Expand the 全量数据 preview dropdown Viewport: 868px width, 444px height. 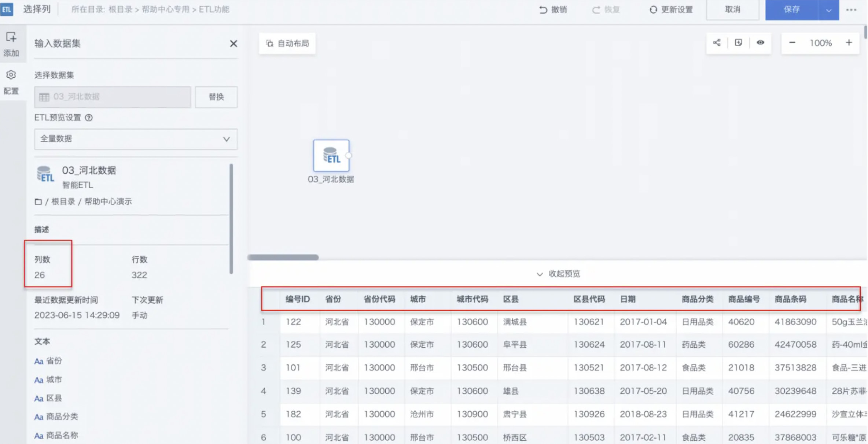(x=136, y=139)
